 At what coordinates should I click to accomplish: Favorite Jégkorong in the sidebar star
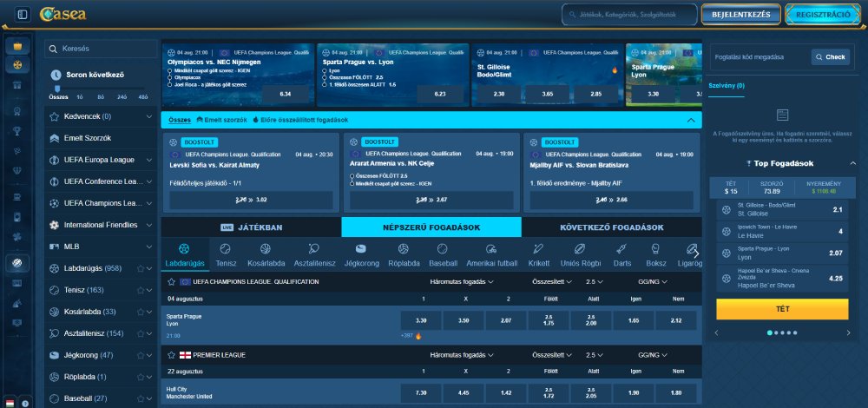pos(141,355)
